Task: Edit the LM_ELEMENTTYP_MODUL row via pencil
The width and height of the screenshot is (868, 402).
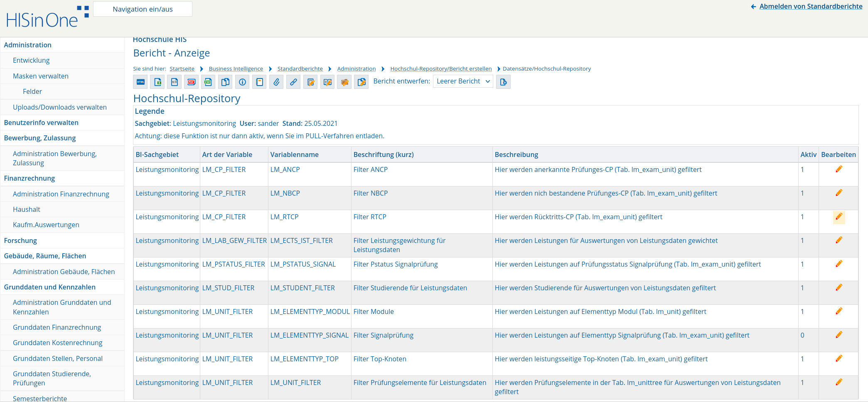Action: (839, 311)
